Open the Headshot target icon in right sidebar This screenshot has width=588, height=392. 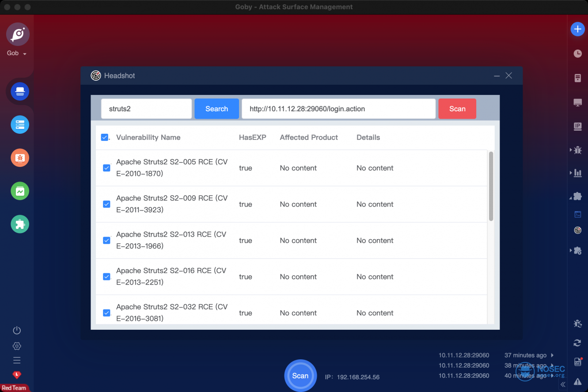click(577, 230)
